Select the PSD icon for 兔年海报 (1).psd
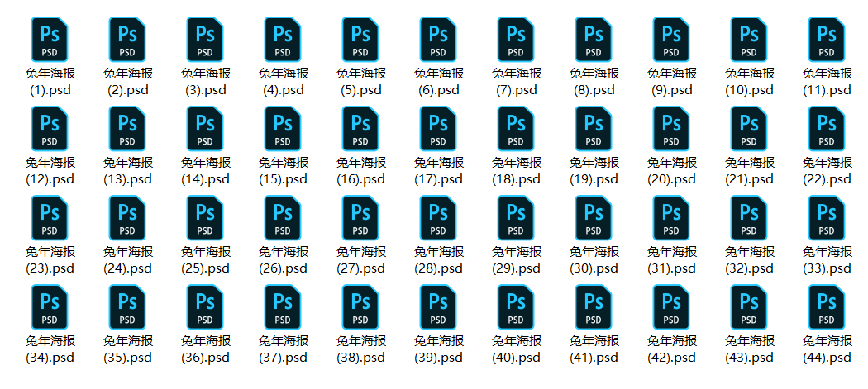 click(x=50, y=40)
